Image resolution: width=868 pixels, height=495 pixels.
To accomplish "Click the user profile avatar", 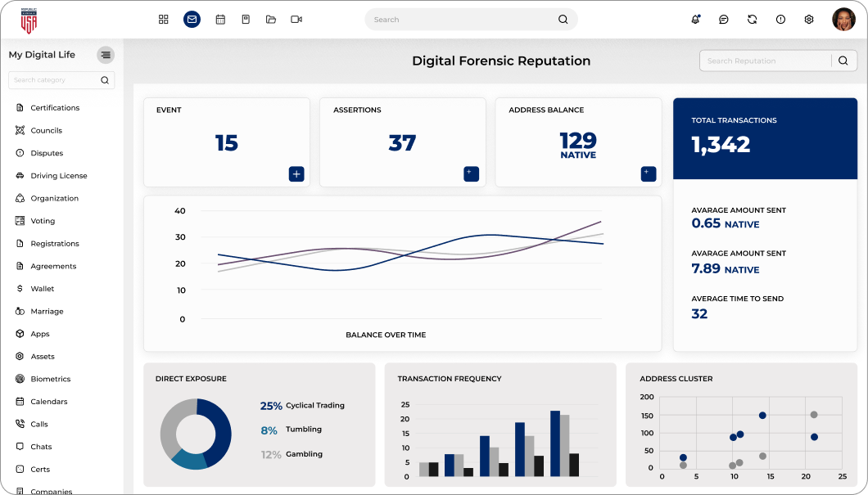I will pos(843,19).
